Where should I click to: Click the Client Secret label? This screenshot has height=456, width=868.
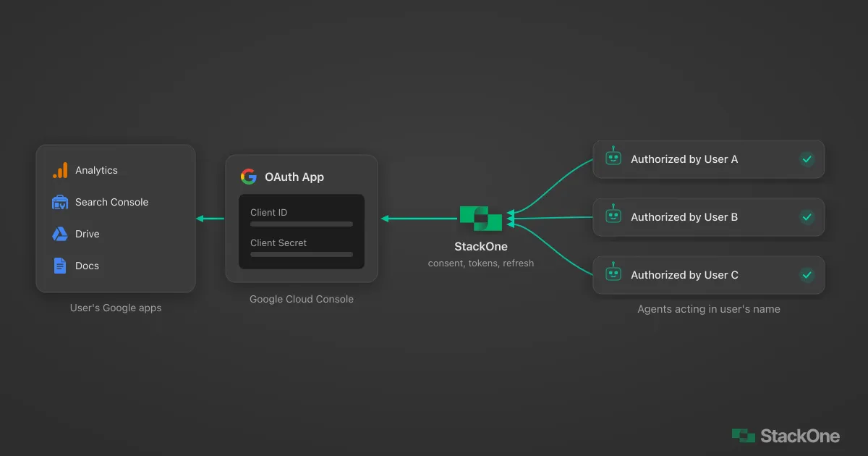[x=278, y=242]
